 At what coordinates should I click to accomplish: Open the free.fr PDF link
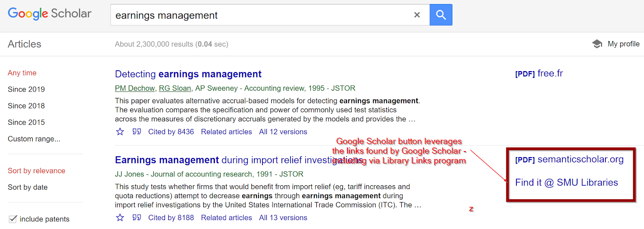539,74
